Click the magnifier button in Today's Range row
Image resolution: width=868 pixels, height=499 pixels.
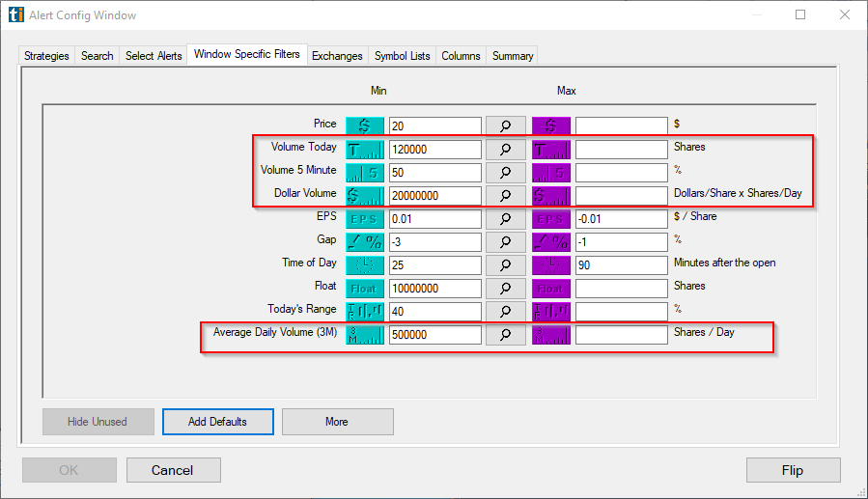click(505, 312)
